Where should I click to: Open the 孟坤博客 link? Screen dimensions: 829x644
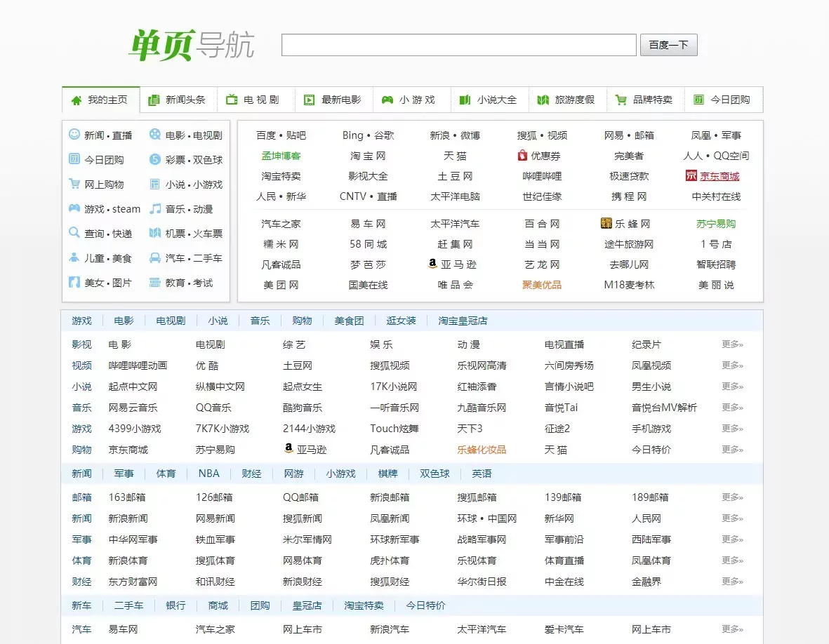tap(281, 155)
